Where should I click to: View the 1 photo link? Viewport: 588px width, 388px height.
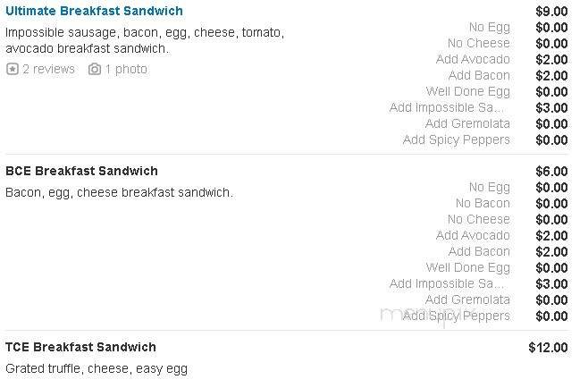click(x=126, y=69)
